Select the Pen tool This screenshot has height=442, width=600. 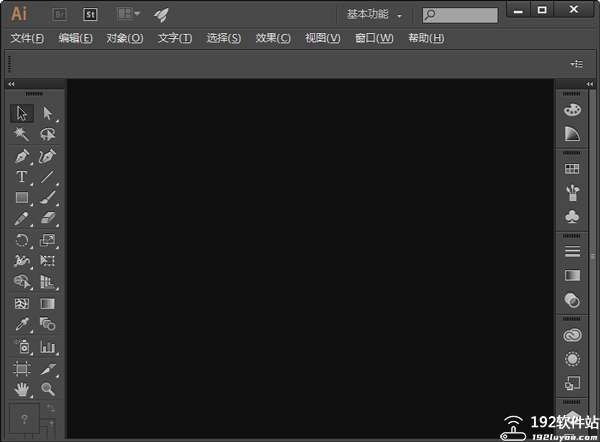click(22, 156)
